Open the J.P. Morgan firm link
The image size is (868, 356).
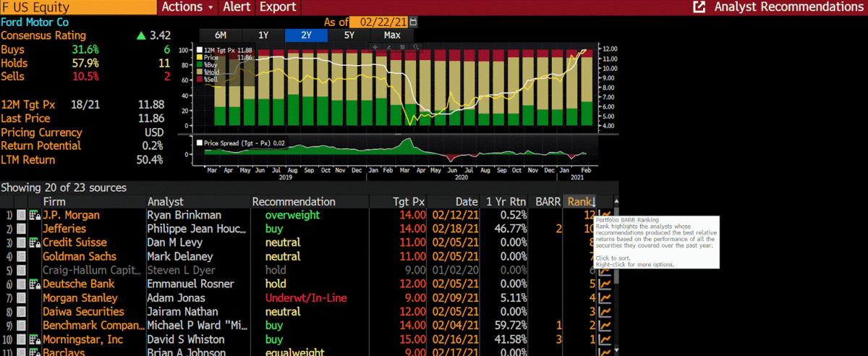[71, 216]
